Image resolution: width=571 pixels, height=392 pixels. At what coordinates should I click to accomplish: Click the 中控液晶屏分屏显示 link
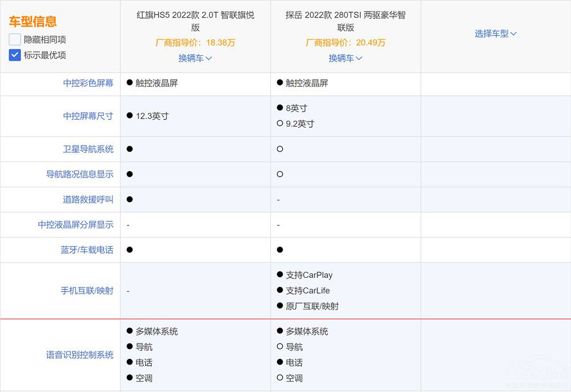coord(75,225)
